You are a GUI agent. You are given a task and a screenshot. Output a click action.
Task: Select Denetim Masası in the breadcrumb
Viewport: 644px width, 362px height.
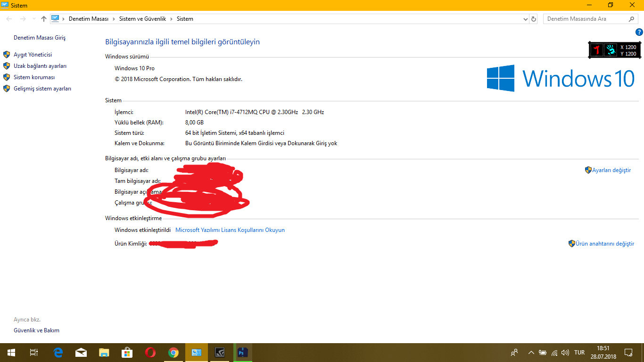tap(89, 19)
